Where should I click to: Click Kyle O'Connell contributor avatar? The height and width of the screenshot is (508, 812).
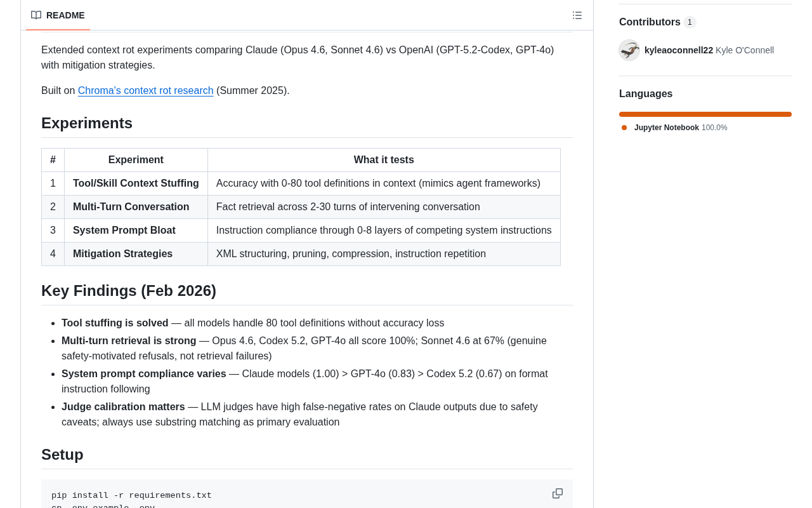tap(629, 50)
